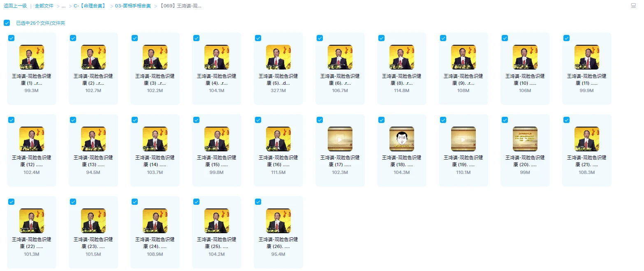Open video thumbnail of 观脸色识健康 (23)
The height and width of the screenshot is (271, 644).
click(x=93, y=221)
